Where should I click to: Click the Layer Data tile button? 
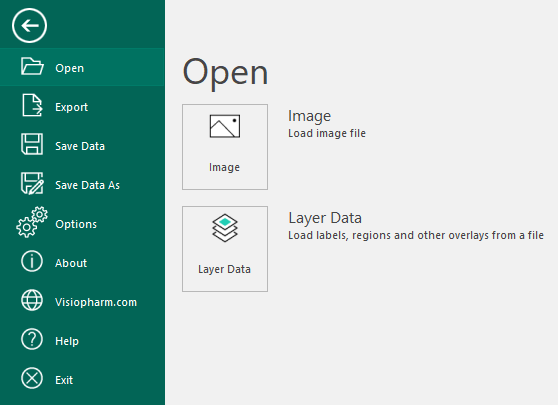225,249
